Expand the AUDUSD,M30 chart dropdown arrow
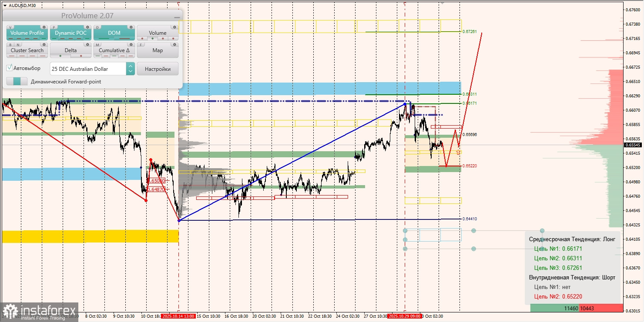644x322 pixels. tap(5, 5)
